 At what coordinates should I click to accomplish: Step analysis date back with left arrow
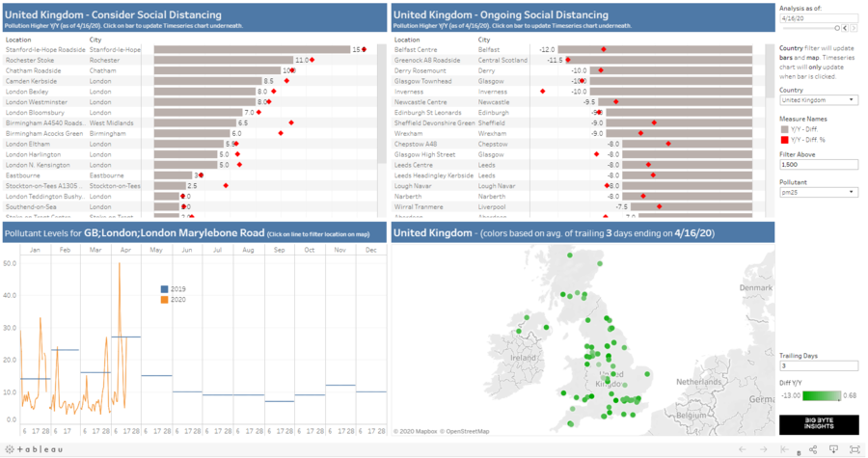pos(846,29)
